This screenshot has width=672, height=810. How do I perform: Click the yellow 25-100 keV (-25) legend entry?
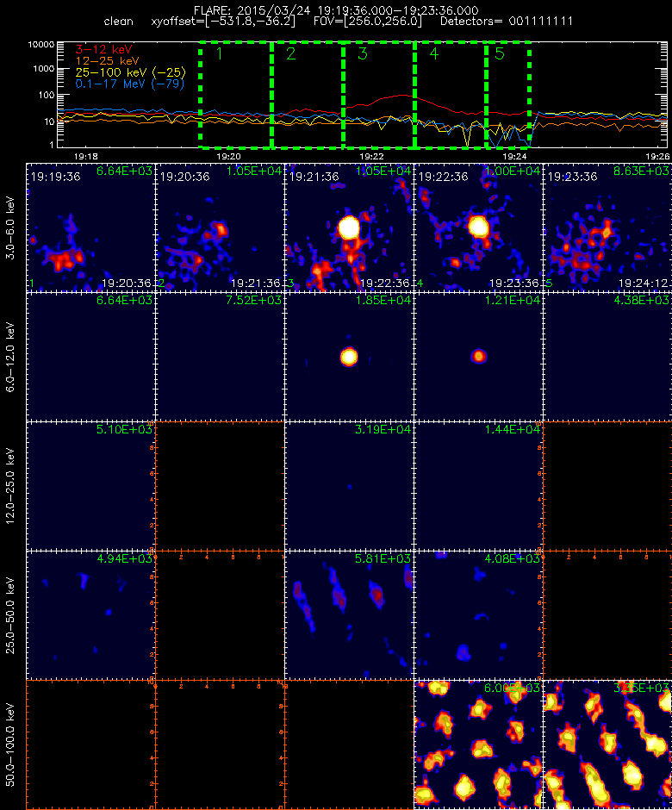pos(131,72)
